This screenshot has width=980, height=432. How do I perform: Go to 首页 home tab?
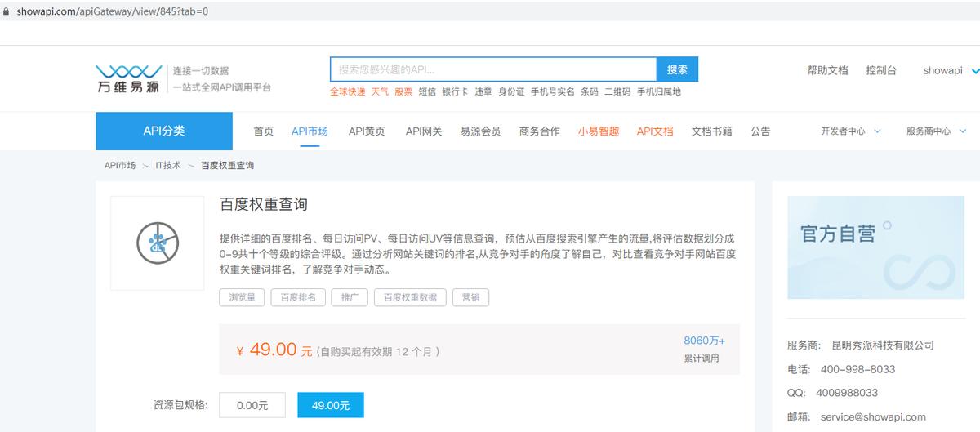point(264,131)
